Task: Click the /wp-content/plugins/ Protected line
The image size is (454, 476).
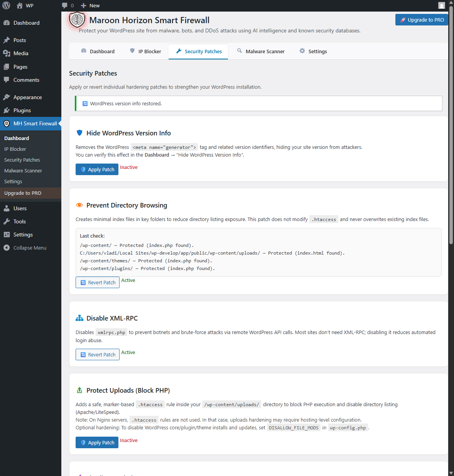Action: (x=147, y=268)
